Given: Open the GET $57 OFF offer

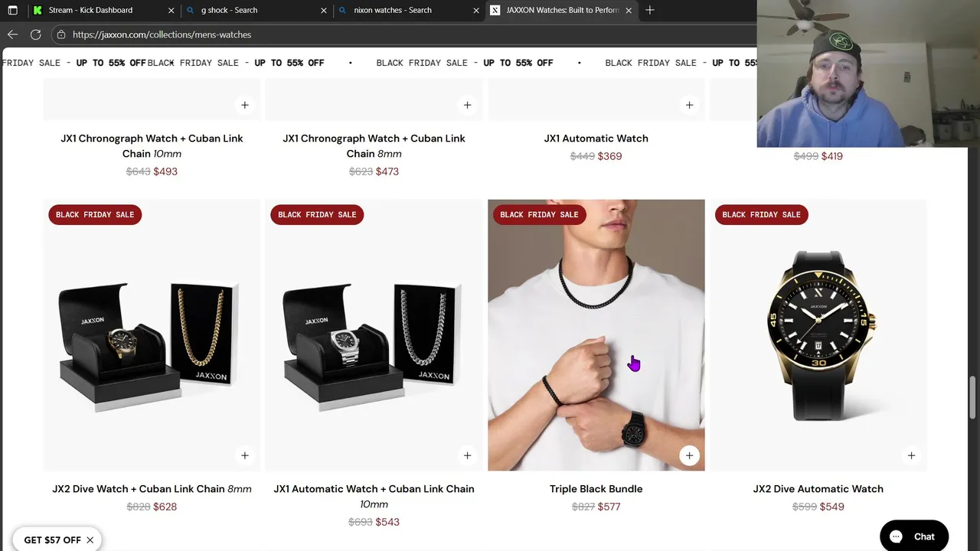Looking at the screenshot, I should pos(52,540).
